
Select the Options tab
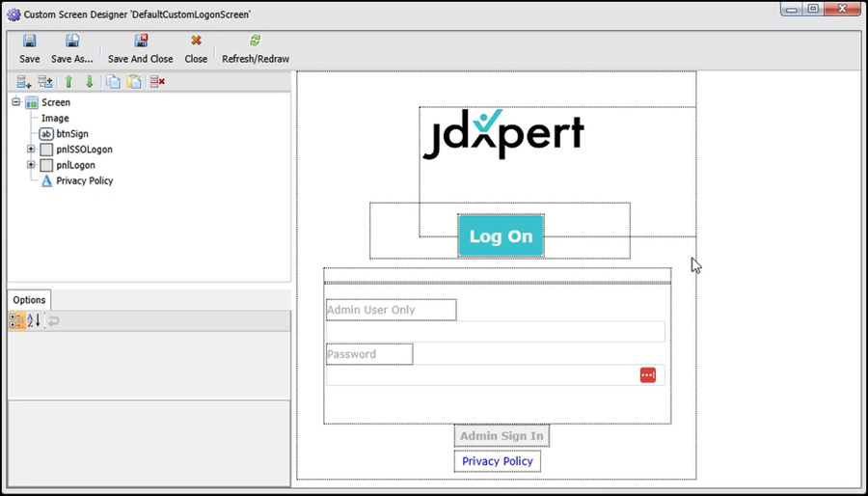[x=29, y=300]
